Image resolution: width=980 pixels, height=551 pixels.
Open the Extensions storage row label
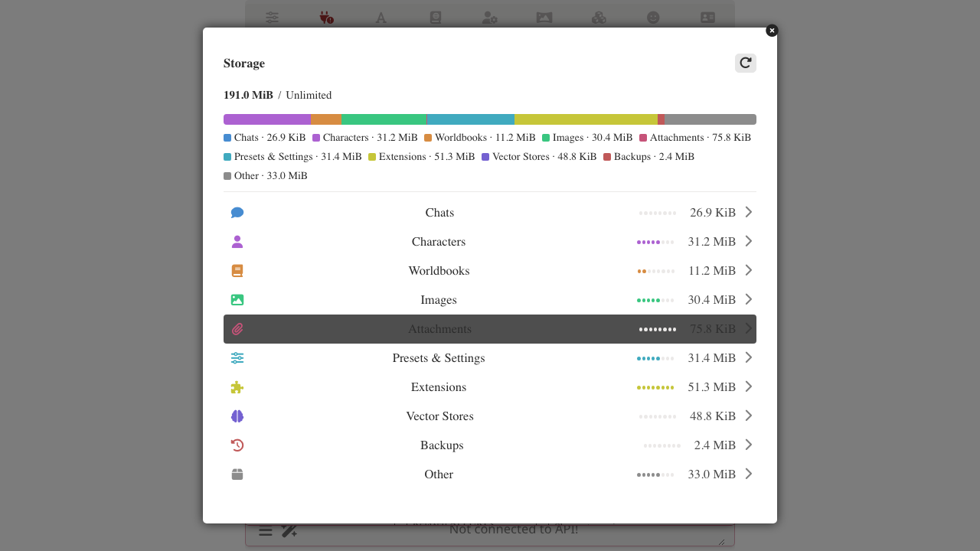click(x=439, y=387)
